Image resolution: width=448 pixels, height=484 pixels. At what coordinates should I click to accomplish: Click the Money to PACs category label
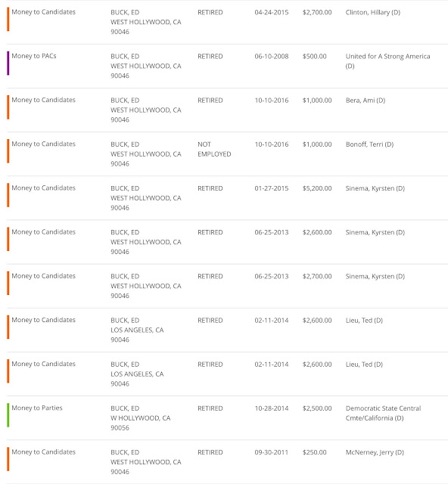[34, 56]
